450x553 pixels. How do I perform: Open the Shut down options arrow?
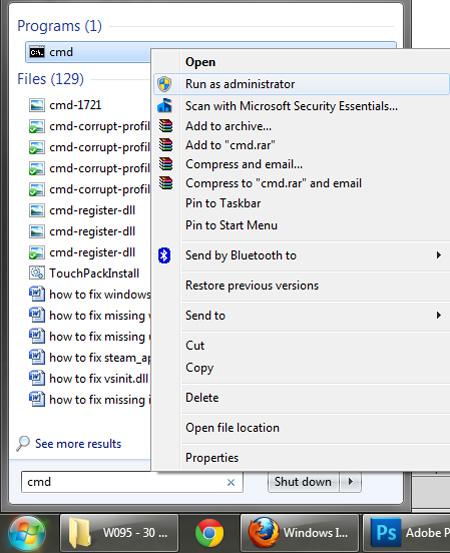351,481
